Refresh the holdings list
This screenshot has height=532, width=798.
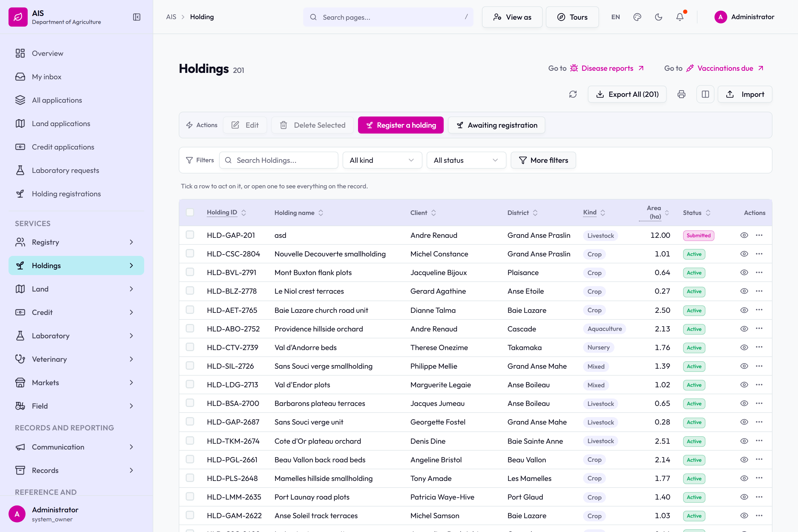coord(573,94)
